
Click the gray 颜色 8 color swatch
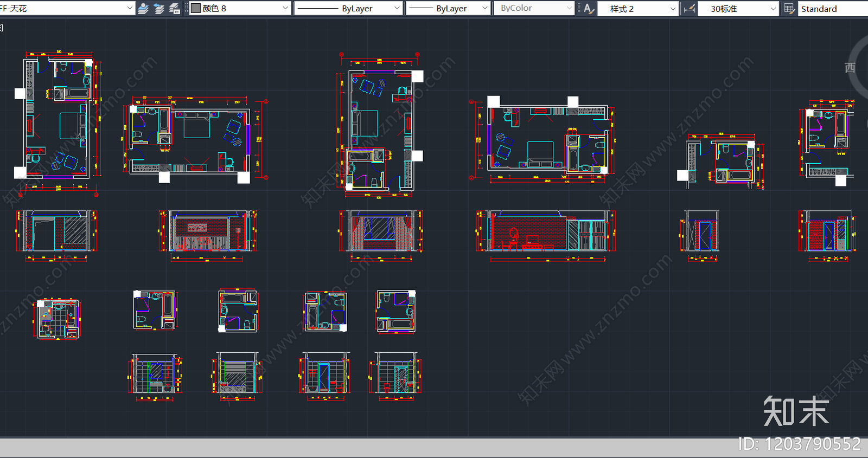click(196, 9)
